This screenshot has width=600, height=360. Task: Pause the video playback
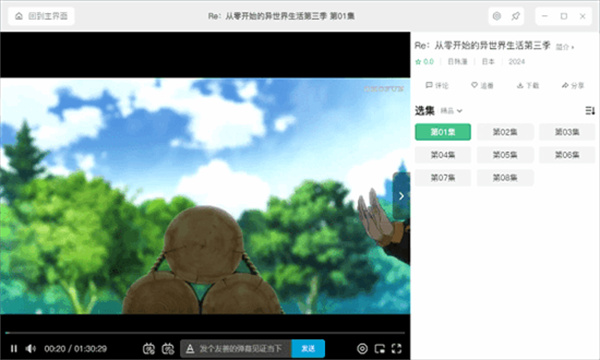(14, 349)
